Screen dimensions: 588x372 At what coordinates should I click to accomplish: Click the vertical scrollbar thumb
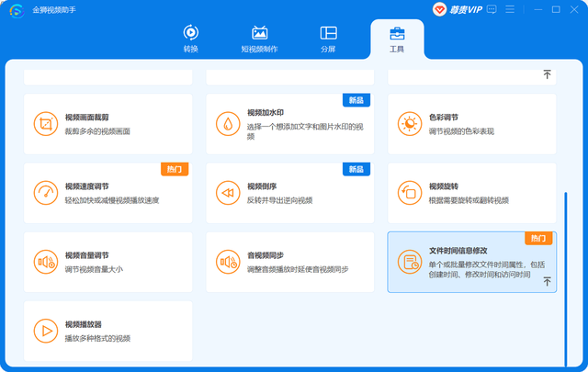(x=566, y=279)
